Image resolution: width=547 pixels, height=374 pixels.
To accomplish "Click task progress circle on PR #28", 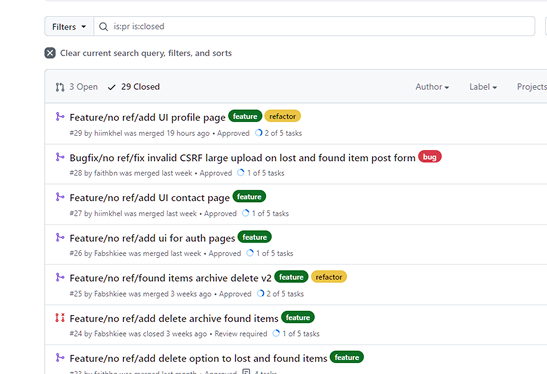I will (241, 173).
